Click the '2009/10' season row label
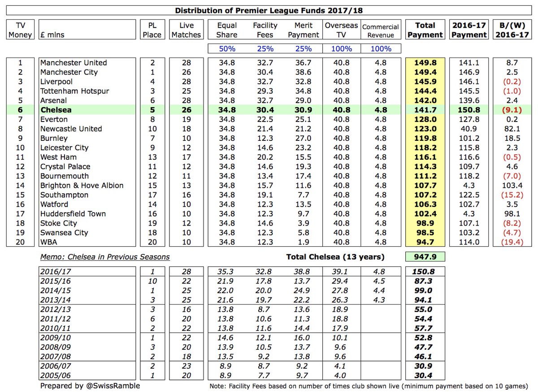Screen dimensions: 538x392 pos(56,338)
